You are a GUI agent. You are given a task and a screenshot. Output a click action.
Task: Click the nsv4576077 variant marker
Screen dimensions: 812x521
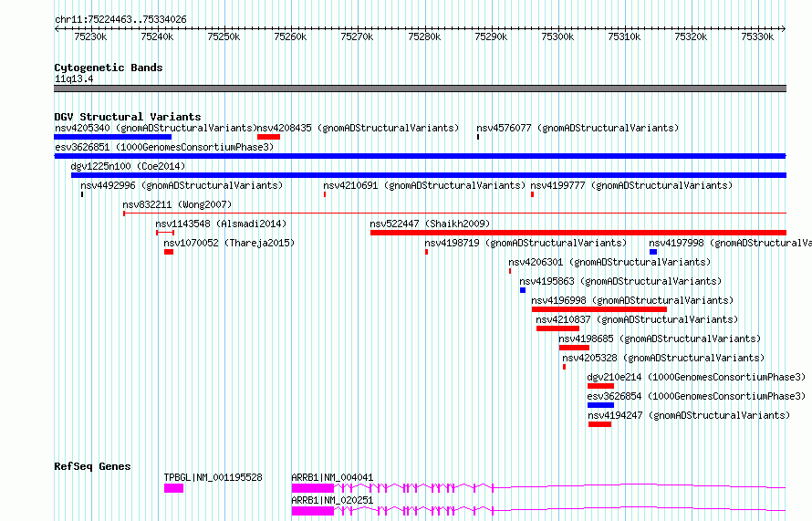point(478,137)
